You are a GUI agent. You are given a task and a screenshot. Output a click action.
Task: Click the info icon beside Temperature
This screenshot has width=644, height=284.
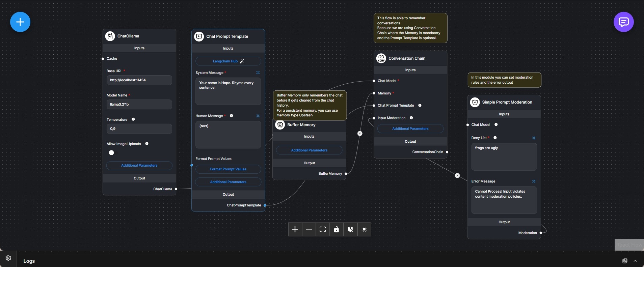[x=133, y=119]
